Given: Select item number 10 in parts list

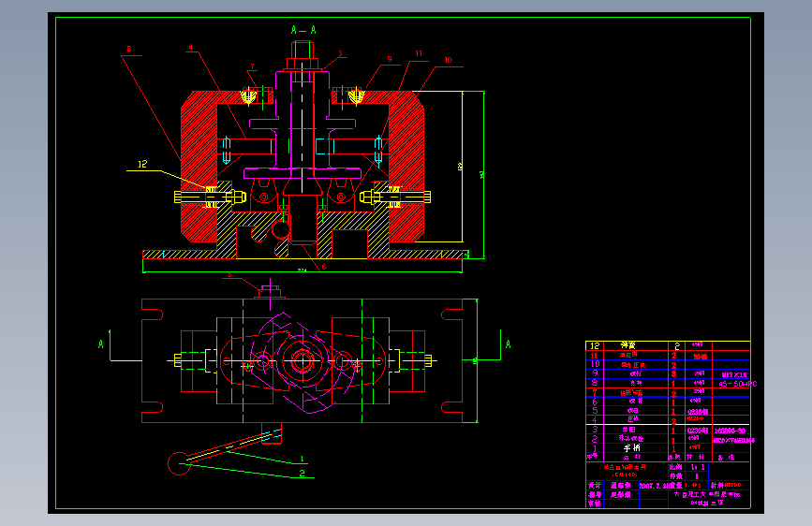Looking at the screenshot, I should [595, 364].
